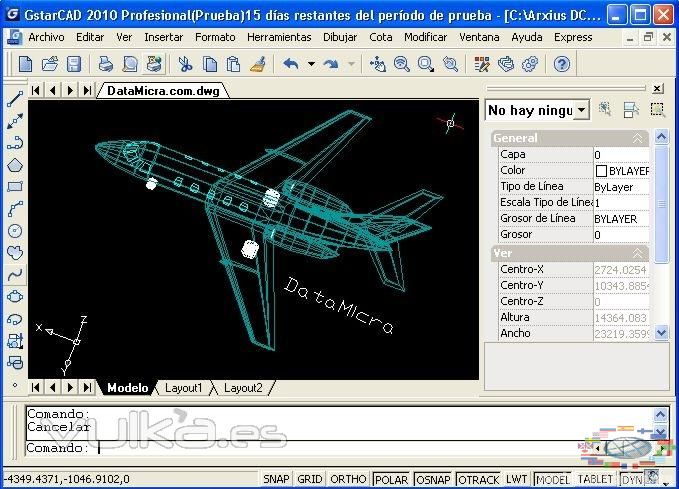
Task: Click the Save diskette icon
Action: point(74,64)
